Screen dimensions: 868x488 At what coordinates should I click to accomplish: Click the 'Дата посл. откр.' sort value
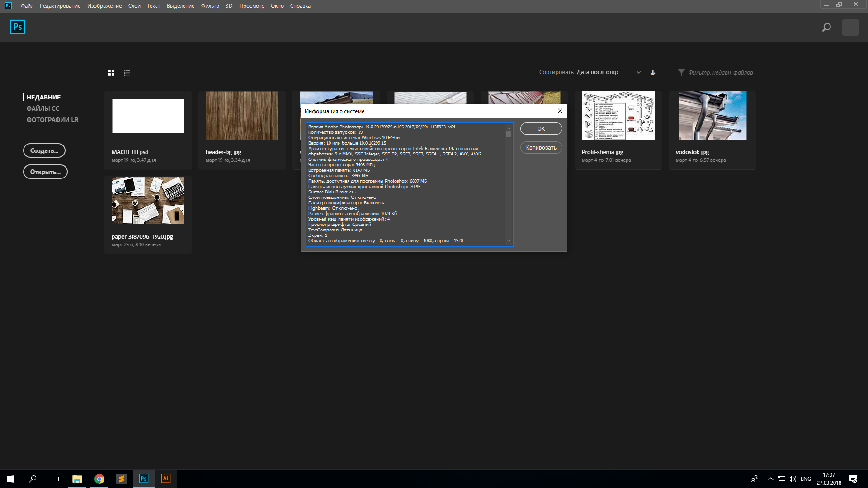click(598, 72)
